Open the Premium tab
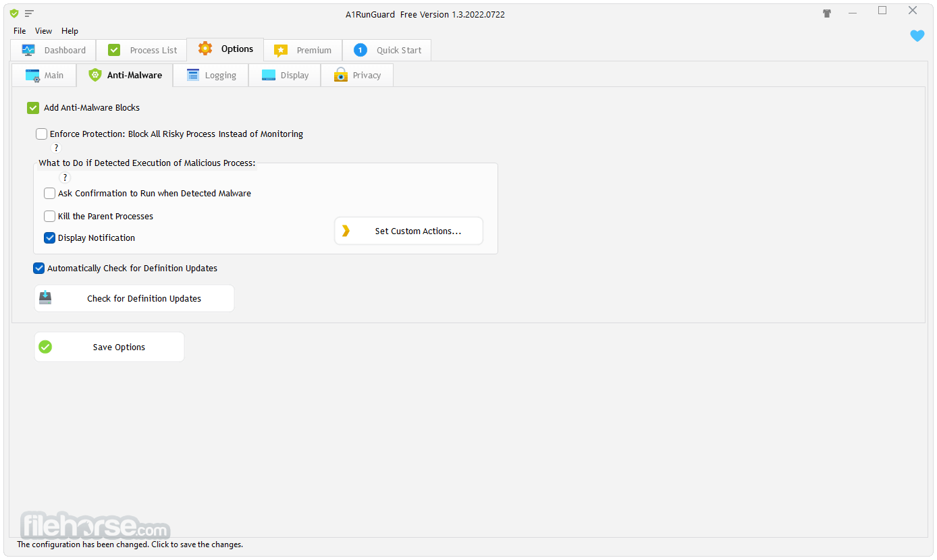This screenshot has width=937, height=560. 303,50
